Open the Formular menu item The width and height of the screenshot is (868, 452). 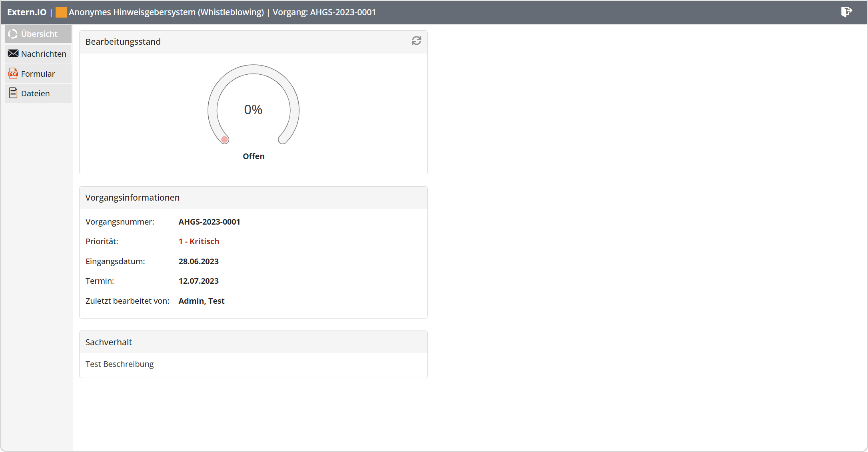pos(38,74)
